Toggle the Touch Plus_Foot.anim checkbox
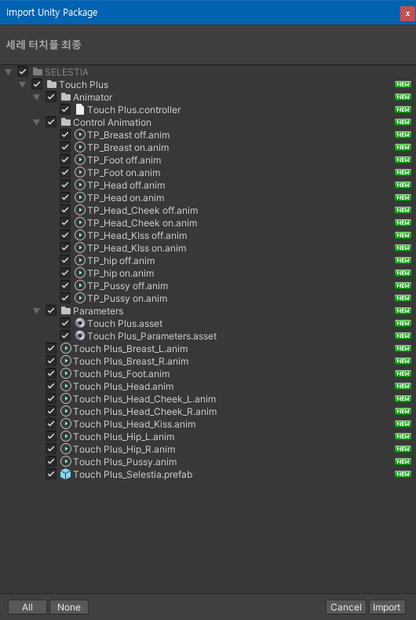 (51, 374)
